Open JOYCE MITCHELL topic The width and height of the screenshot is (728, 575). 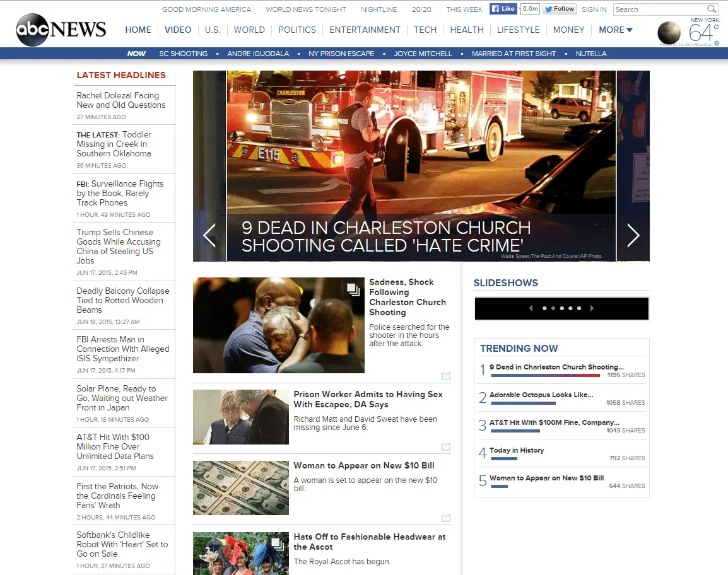coord(423,54)
